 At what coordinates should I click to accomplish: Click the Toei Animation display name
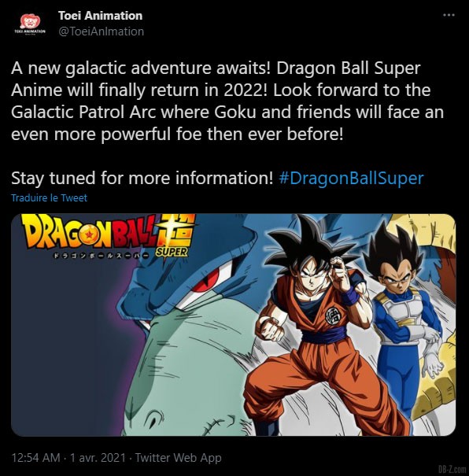point(100,16)
